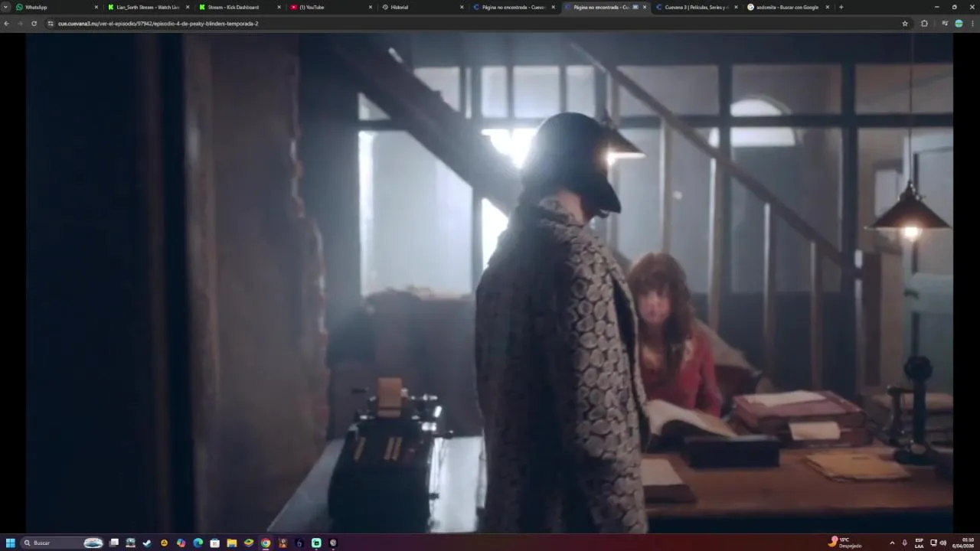Open the OBS Studio taskbar icon
Image resolution: width=980 pixels, height=551 pixels.
[x=333, y=543]
